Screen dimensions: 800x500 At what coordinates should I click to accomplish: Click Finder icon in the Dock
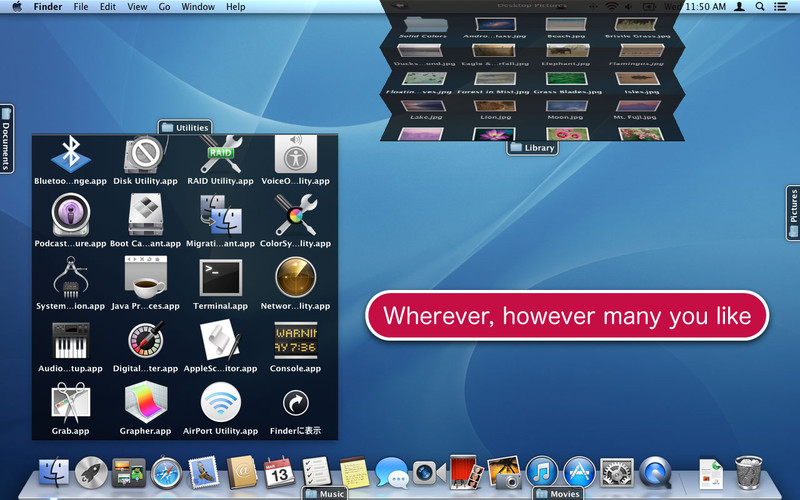(x=54, y=472)
